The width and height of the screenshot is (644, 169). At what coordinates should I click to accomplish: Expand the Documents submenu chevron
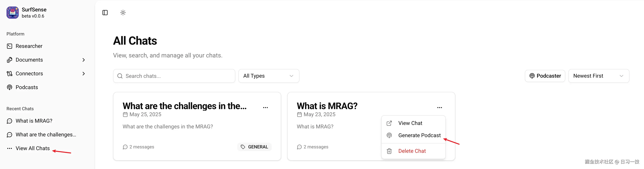pyautogui.click(x=83, y=60)
